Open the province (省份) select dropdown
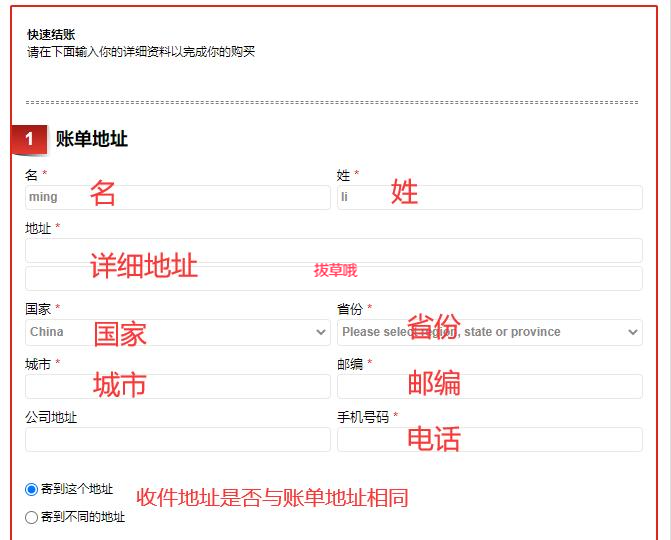The image size is (671, 540). (490, 332)
